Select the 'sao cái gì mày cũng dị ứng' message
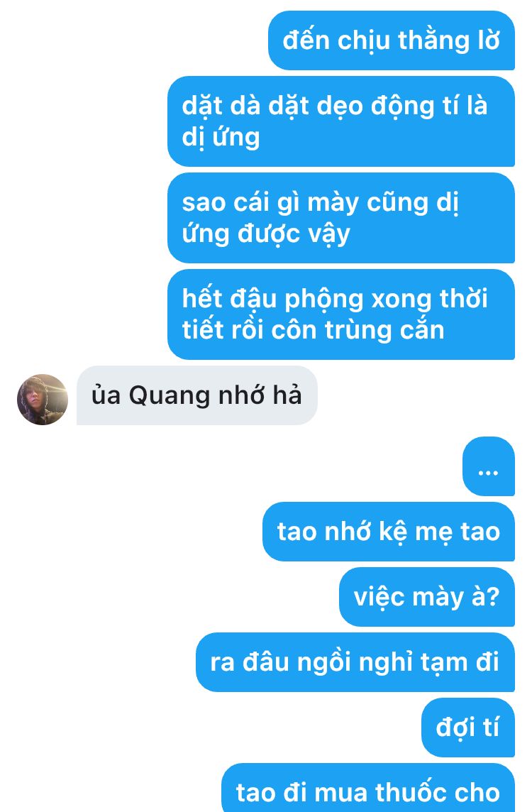The width and height of the screenshot is (532, 812). tap(341, 217)
